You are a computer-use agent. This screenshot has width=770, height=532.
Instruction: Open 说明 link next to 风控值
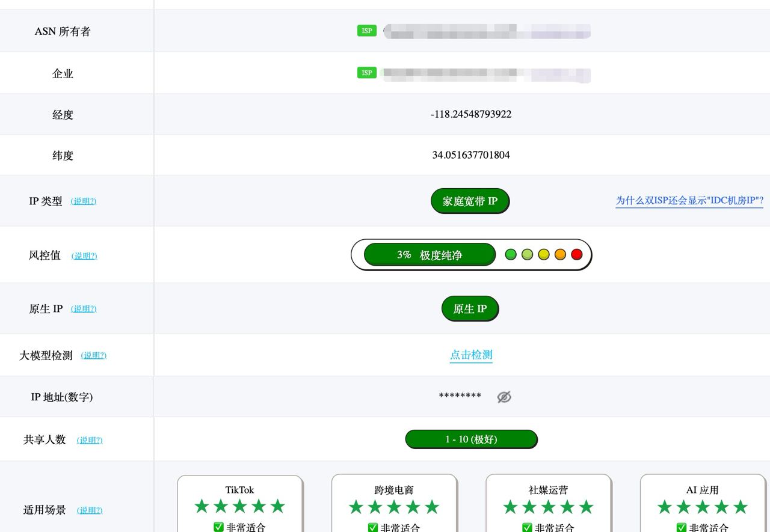tap(84, 256)
